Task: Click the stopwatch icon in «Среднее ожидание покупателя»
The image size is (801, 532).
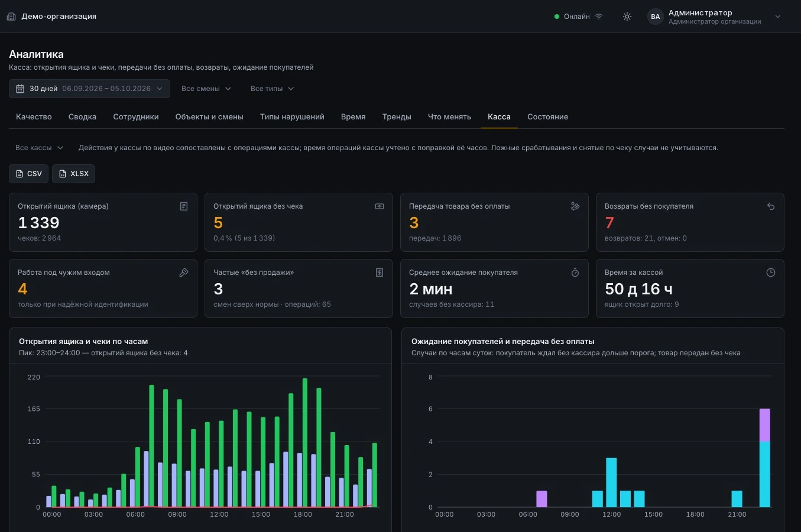Action: (x=575, y=273)
